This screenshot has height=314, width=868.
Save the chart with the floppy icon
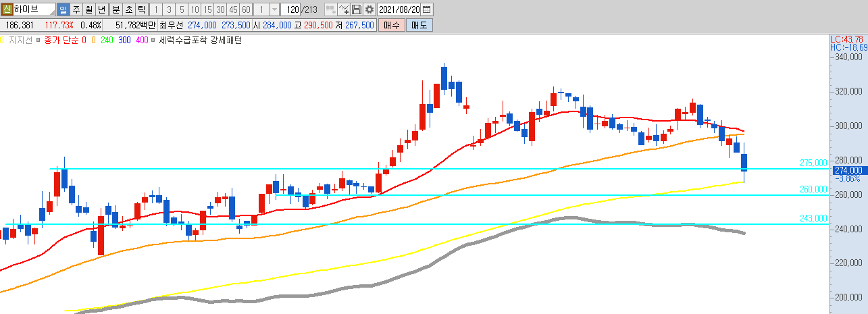357,9
